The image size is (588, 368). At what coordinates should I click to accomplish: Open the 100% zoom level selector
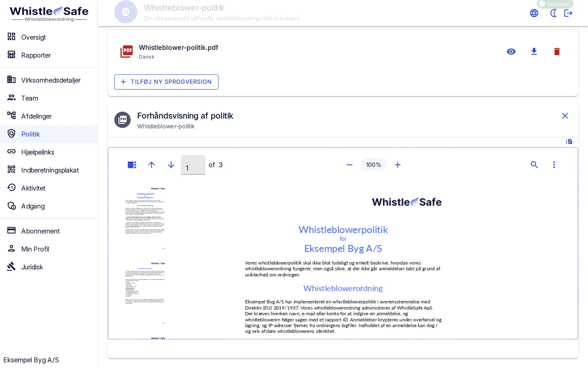point(373,165)
